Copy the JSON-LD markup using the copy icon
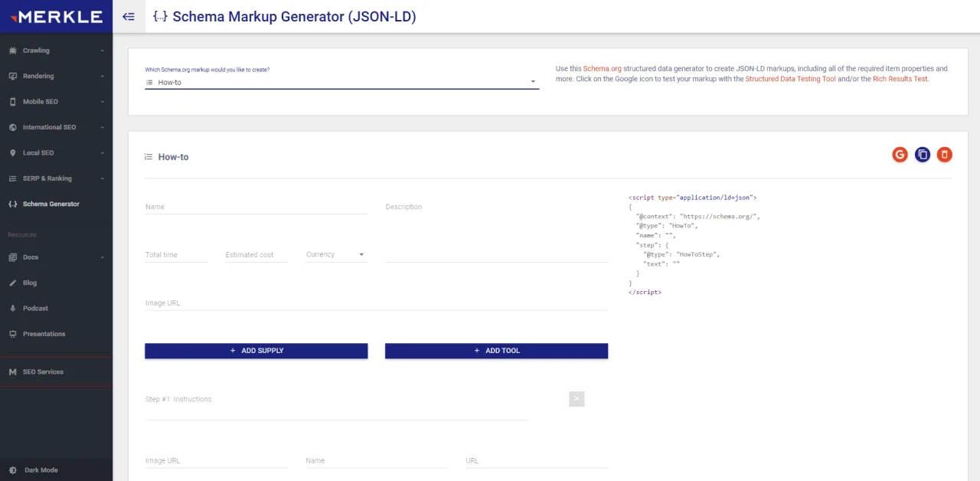The image size is (980, 481). click(923, 155)
